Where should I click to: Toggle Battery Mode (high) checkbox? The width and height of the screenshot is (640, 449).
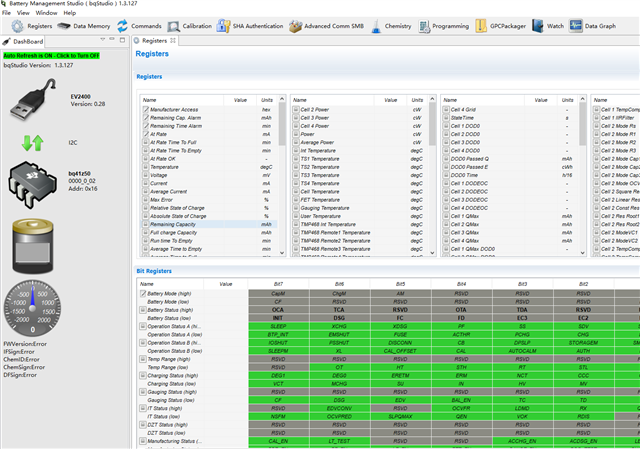(x=143, y=293)
